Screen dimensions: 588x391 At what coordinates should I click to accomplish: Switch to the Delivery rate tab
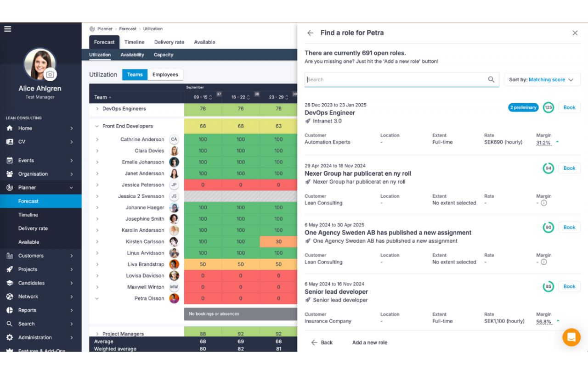tap(169, 42)
